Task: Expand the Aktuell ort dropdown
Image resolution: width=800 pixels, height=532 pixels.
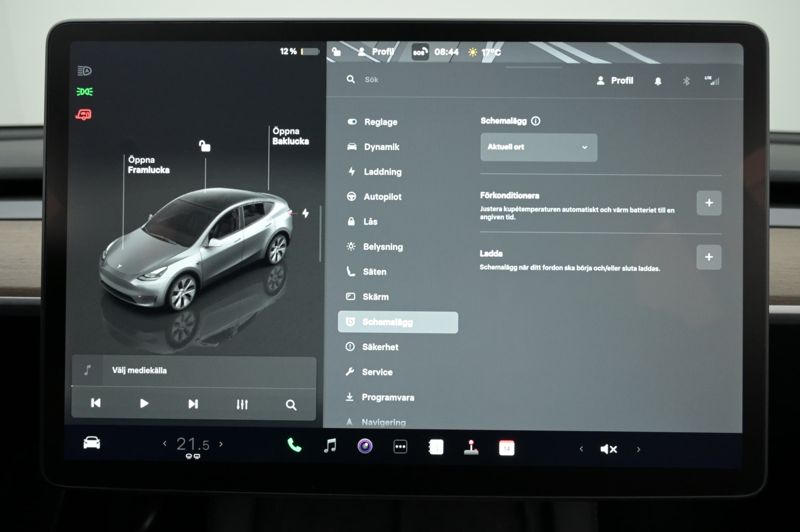Action: click(538, 147)
